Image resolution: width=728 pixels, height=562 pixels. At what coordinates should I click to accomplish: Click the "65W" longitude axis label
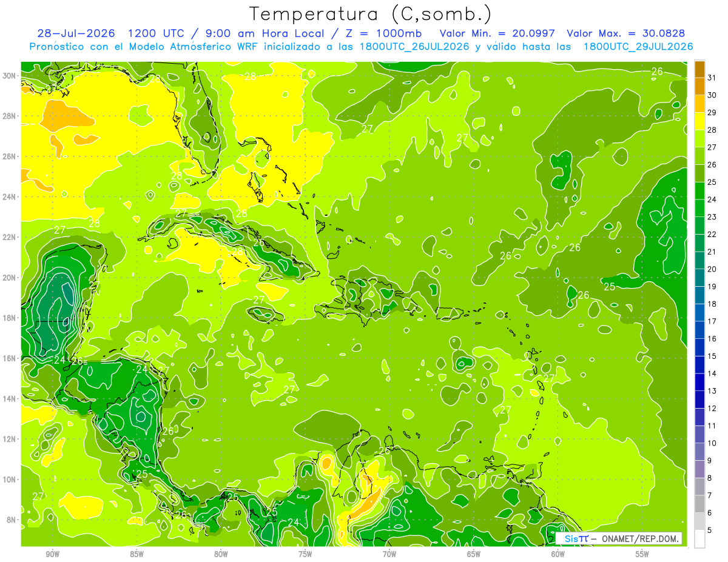click(474, 554)
